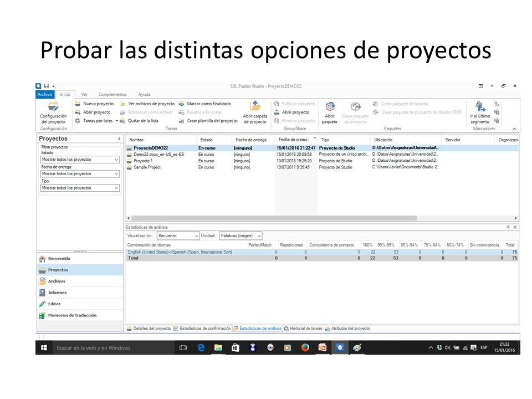Close the Estadísticas de análisis panel
This screenshot has width=532, height=399.
[x=515, y=227]
